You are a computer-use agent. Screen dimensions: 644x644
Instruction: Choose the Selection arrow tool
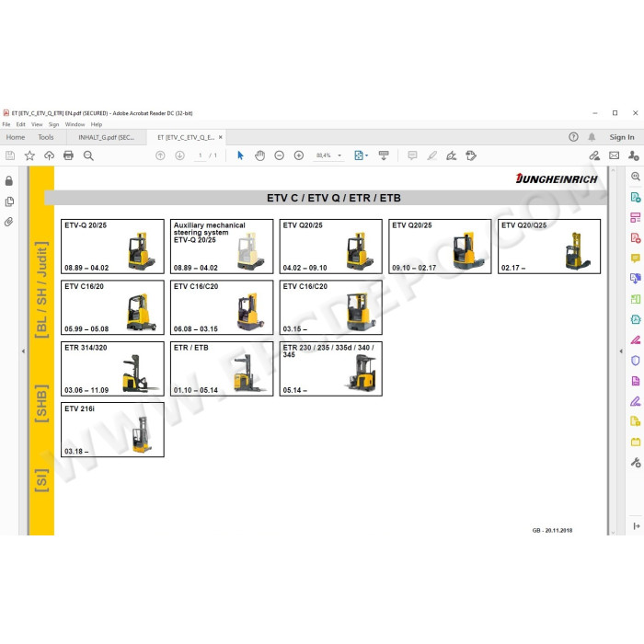click(240, 155)
